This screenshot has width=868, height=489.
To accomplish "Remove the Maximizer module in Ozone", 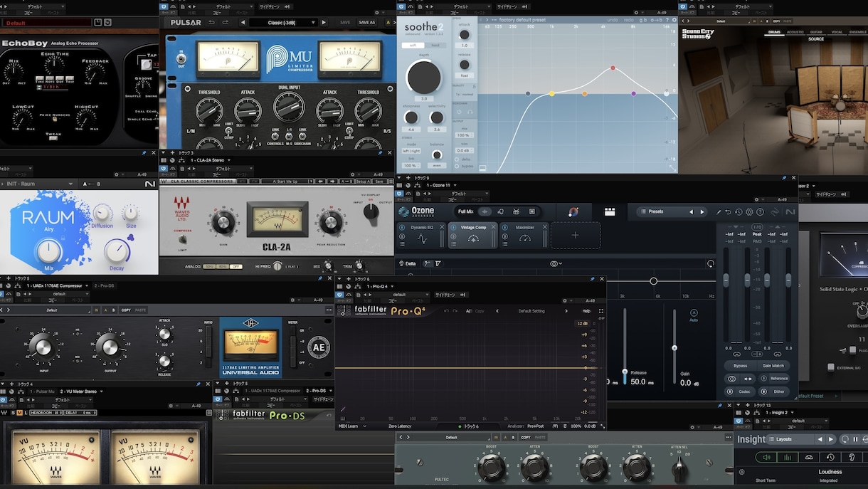I will pyautogui.click(x=544, y=227).
